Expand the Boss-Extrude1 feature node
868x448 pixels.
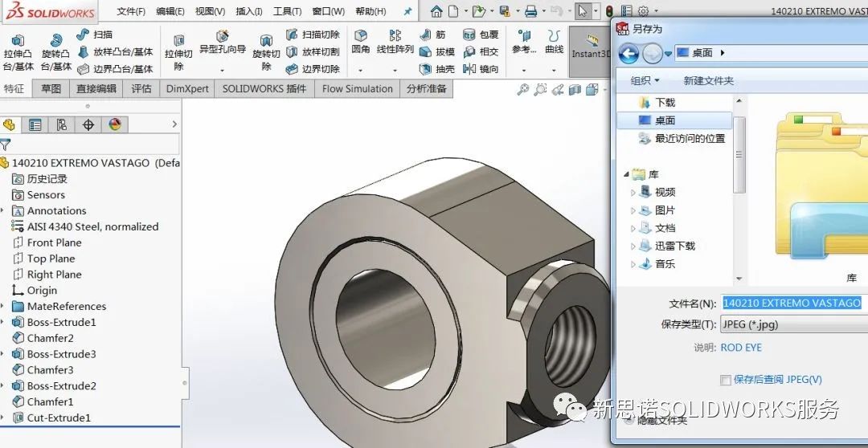coord(4,322)
